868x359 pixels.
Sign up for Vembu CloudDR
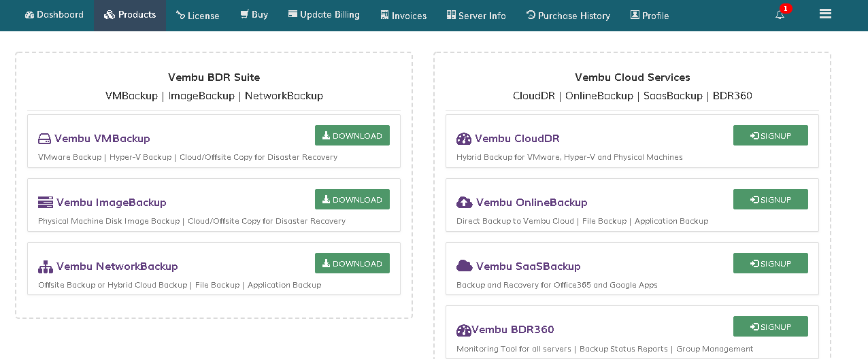click(x=771, y=135)
